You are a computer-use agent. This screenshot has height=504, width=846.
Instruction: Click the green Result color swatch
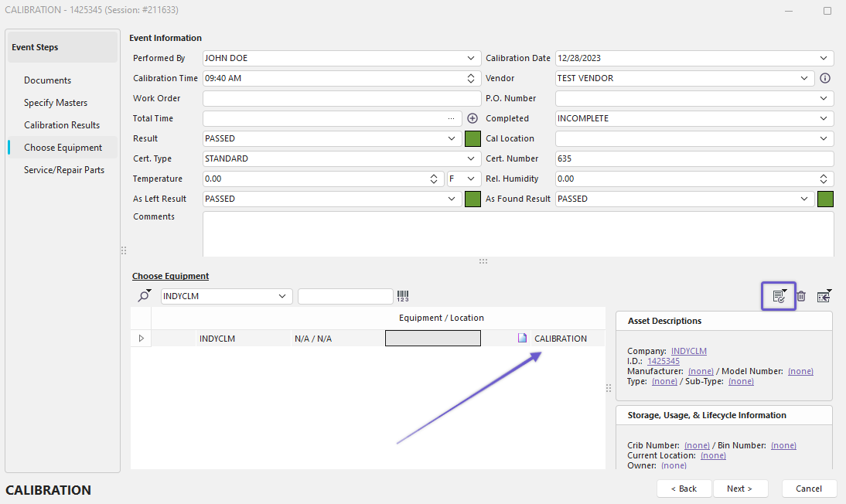click(x=473, y=138)
